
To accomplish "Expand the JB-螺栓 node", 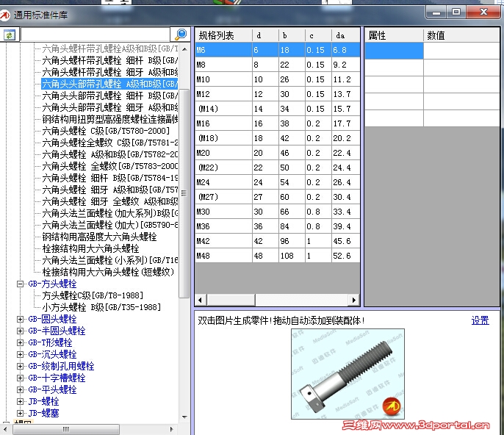I will coord(21,401).
